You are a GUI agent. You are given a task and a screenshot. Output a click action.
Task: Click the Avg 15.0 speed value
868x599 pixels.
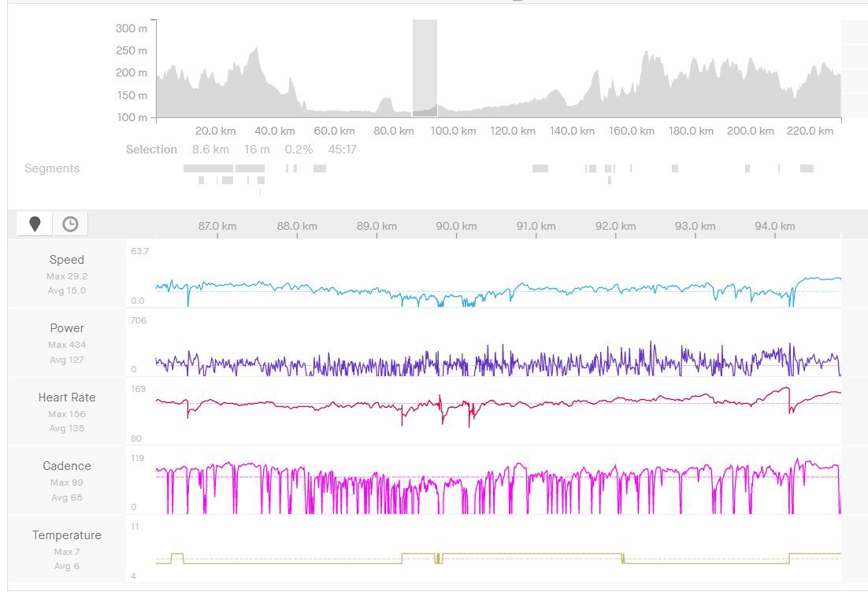(x=67, y=290)
